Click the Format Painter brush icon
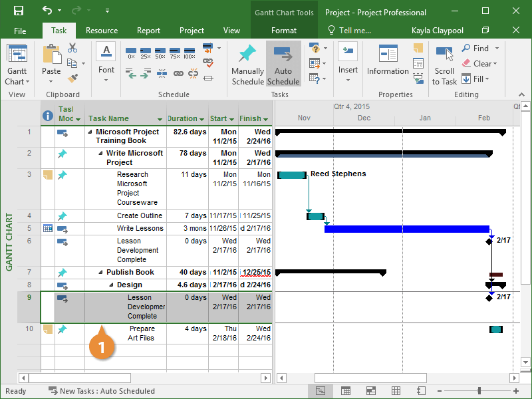Screen dimensions: 532x399 [72, 78]
